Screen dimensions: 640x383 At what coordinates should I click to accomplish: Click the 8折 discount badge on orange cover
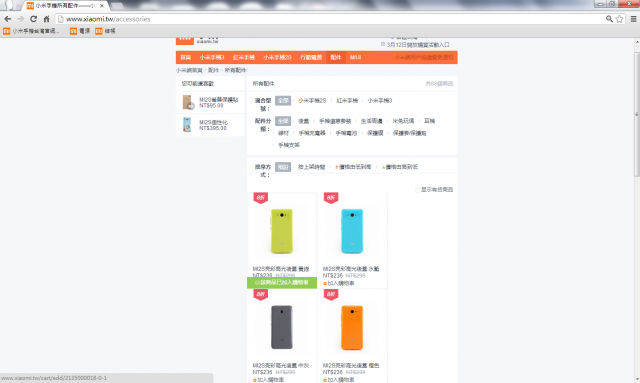(x=331, y=294)
